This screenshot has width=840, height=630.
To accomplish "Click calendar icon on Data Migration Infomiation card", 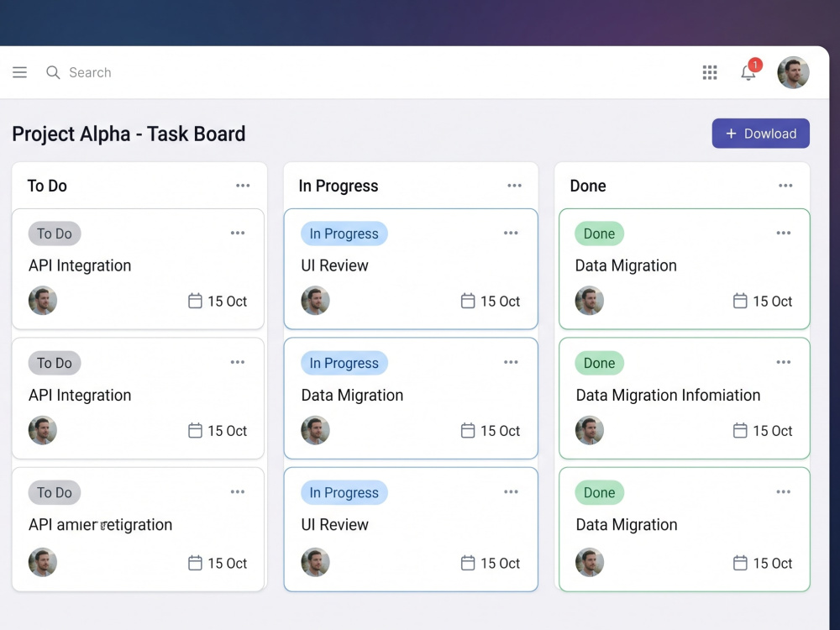I will (x=740, y=430).
